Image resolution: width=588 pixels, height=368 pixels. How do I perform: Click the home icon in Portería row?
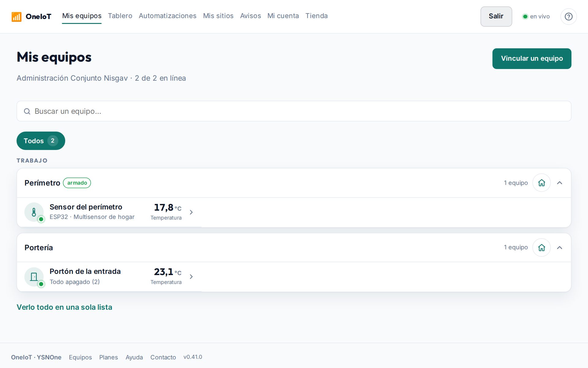click(541, 247)
